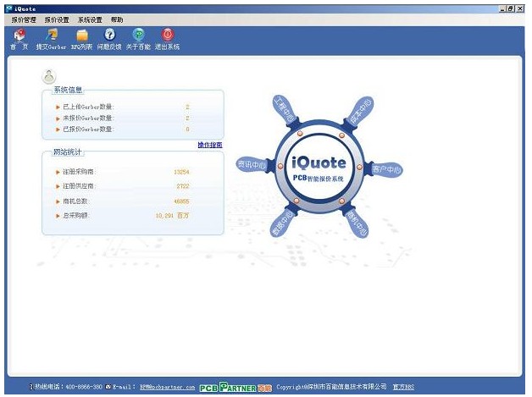
Task: Minimize the iQuote window
Action: coord(502,8)
